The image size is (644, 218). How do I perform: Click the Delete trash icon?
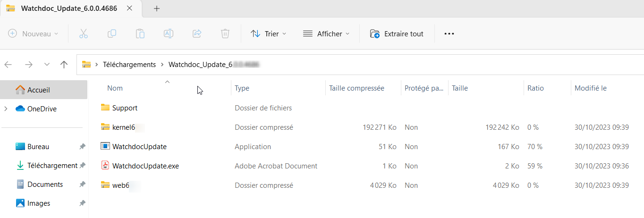pyautogui.click(x=225, y=34)
